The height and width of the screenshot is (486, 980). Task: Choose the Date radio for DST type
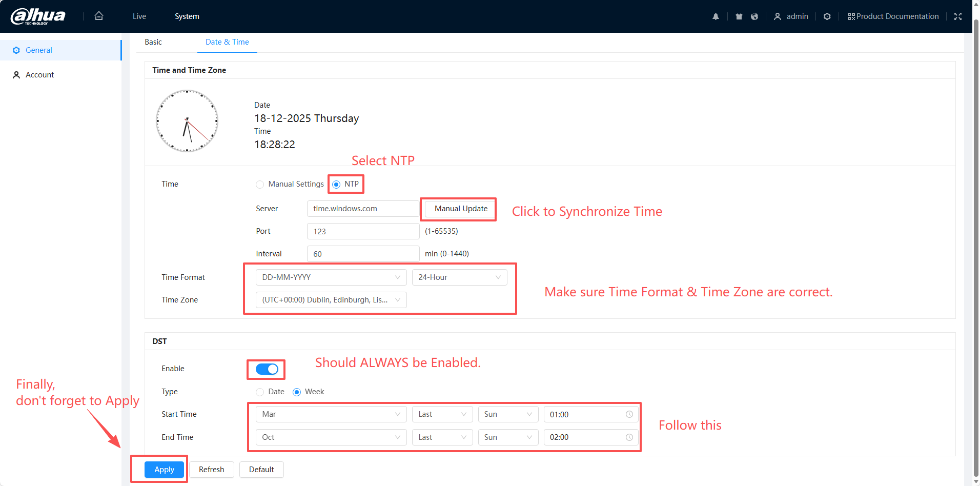260,392
